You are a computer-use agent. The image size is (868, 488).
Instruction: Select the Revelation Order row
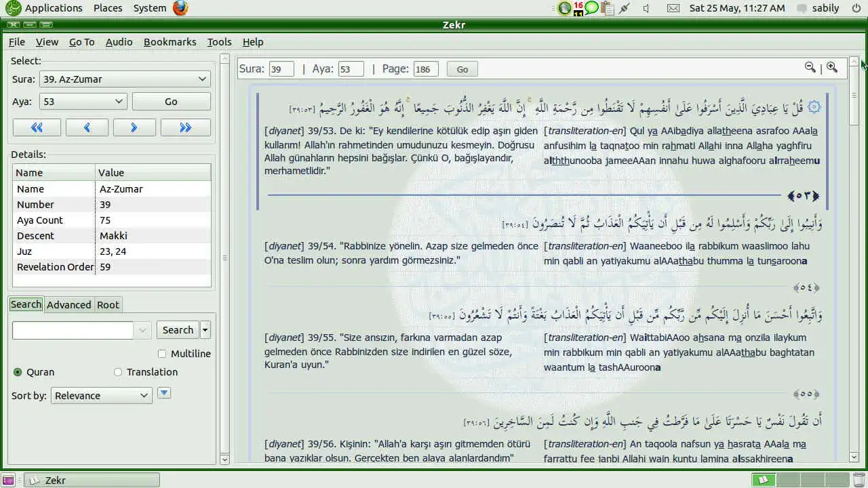pyautogui.click(x=112, y=267)
